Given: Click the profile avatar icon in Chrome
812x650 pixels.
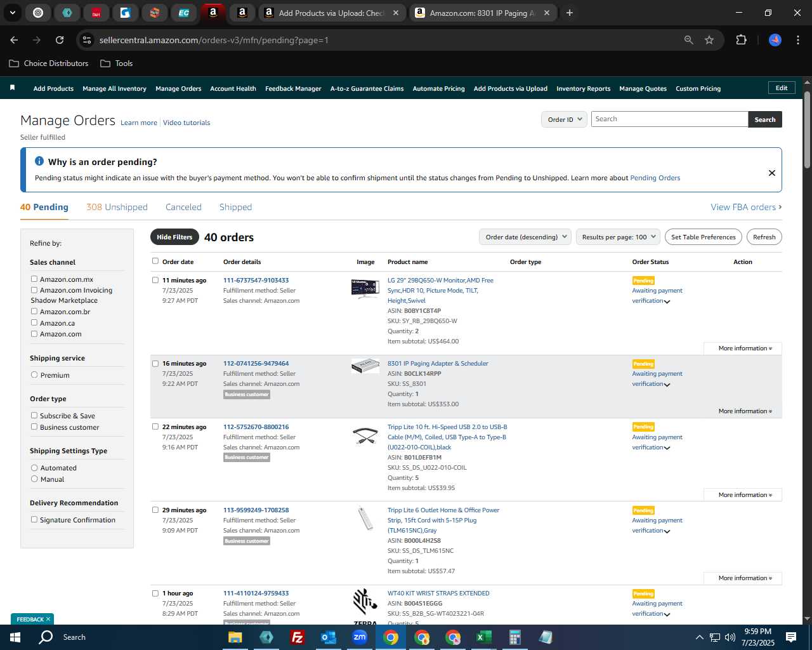Looking at the screenshot, I should (775, 40).
